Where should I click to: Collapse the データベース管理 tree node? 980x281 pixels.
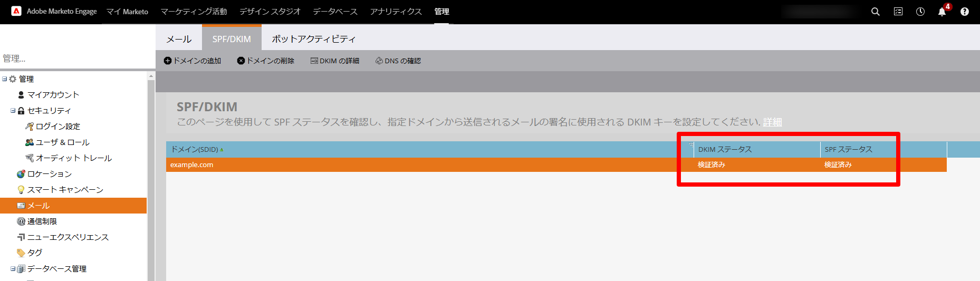(13, 269)
